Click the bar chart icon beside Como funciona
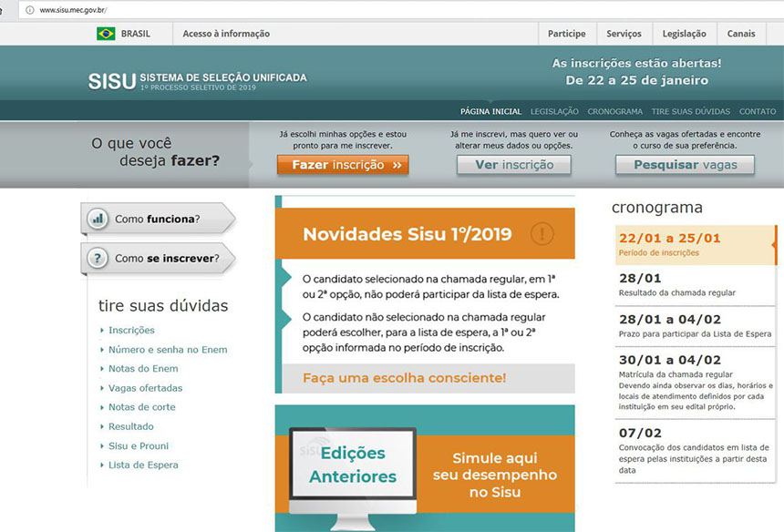Image resolution: width=784 pixels, height=532 pixels. point(98,219)
